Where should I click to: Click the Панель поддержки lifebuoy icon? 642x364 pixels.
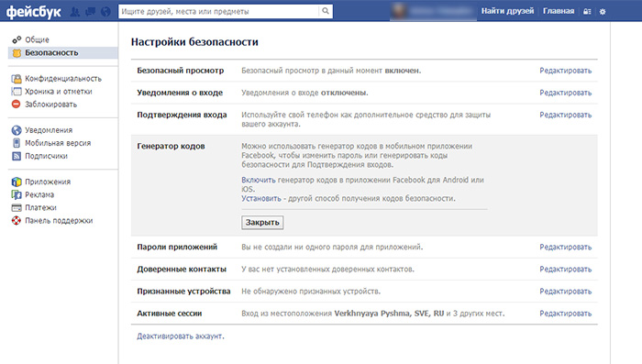16,220
